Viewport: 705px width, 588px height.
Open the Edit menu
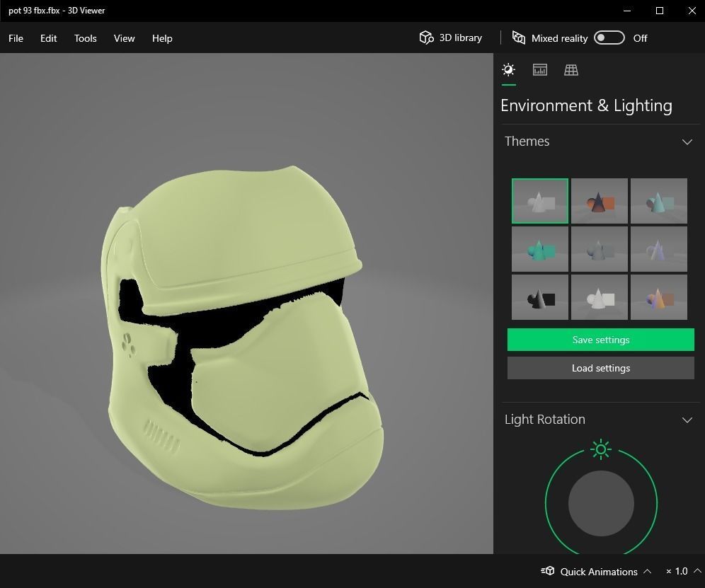pos(49,38)
